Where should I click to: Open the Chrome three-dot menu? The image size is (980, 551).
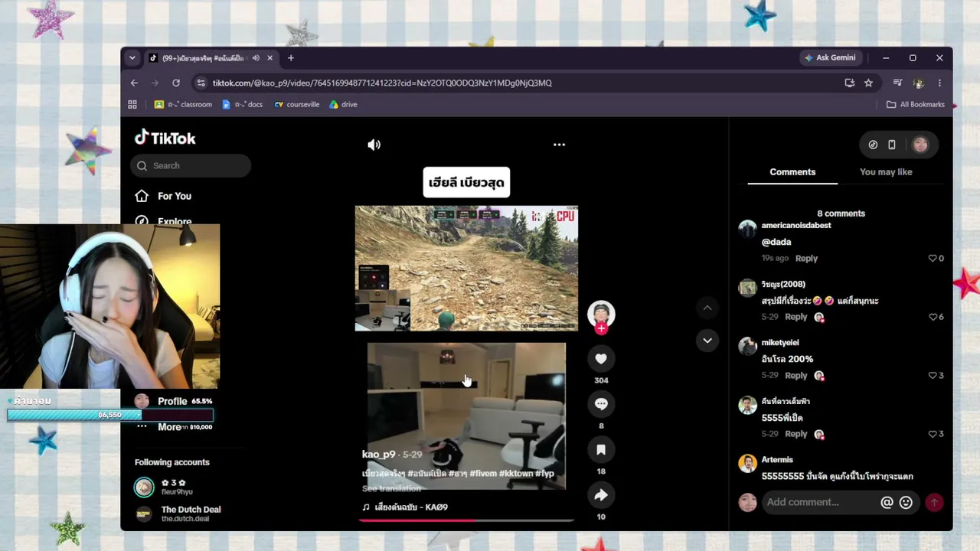(939, 83)
